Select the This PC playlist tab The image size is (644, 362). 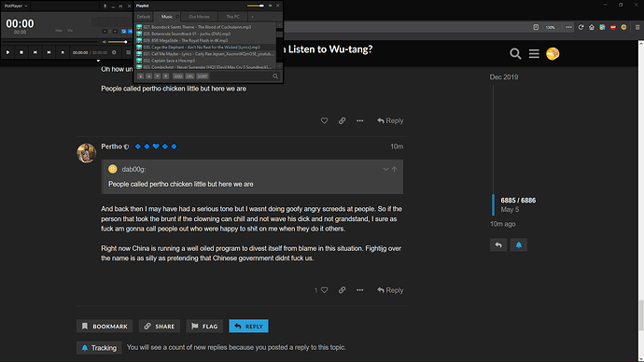(232, 17)
